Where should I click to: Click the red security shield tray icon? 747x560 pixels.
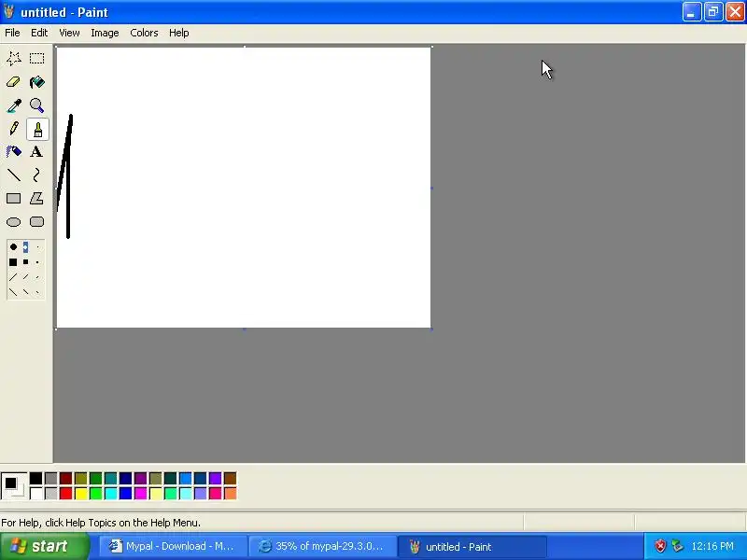pos(660,546)
